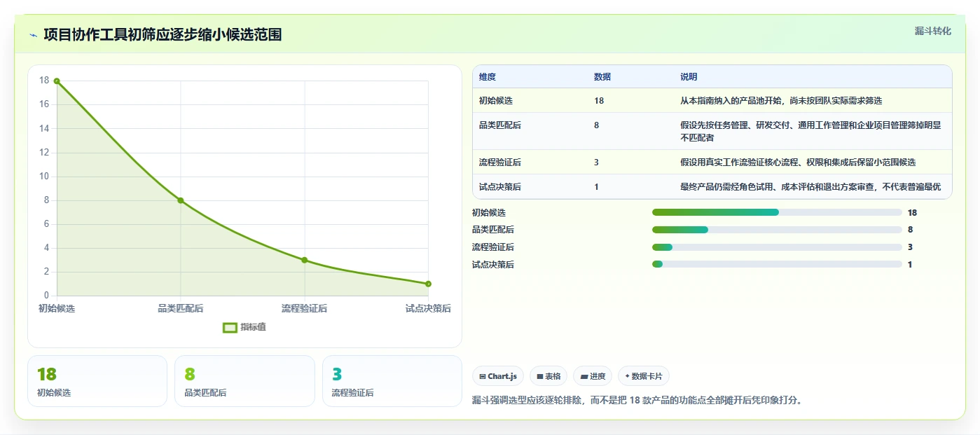
Task: Click the title 项目协作工具初筛应逐步缩小候选范围
Action: pos(163,35)
